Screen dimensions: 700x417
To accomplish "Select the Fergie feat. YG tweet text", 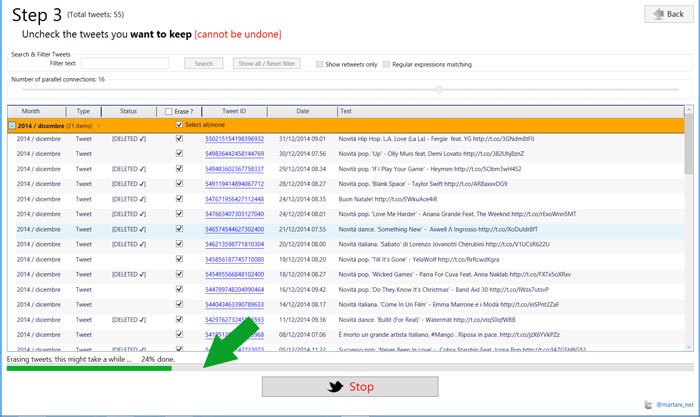I will coord(436,139).
